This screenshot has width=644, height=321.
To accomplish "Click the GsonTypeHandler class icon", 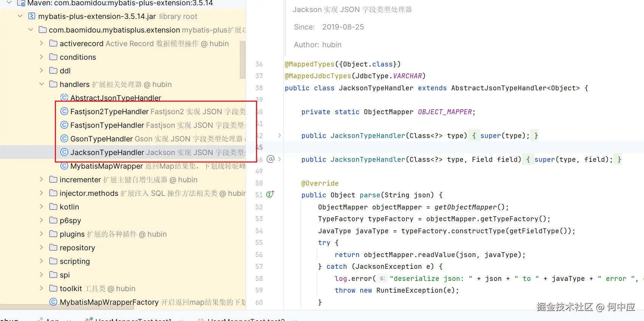I will [64, 139].
